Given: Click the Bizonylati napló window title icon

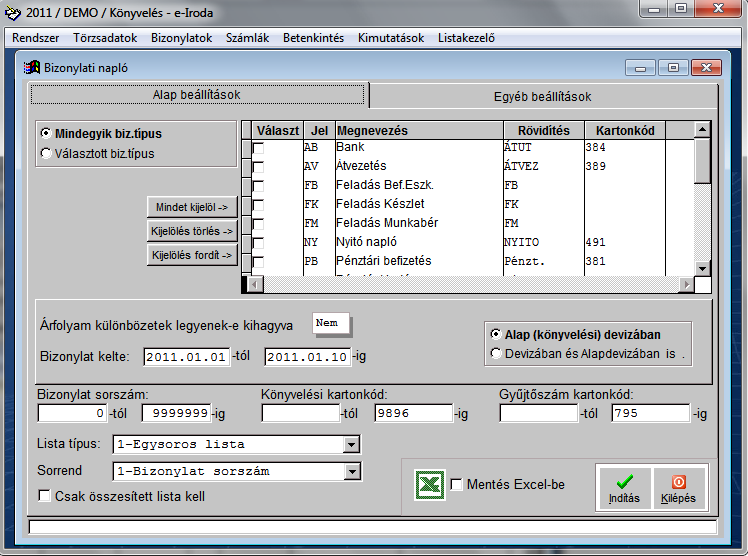Looking at the screenshot, I should [30, 68].
